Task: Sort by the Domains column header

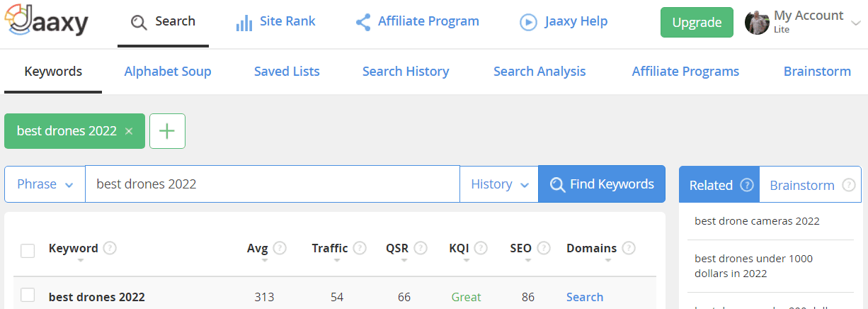Action: click(592, 249)
